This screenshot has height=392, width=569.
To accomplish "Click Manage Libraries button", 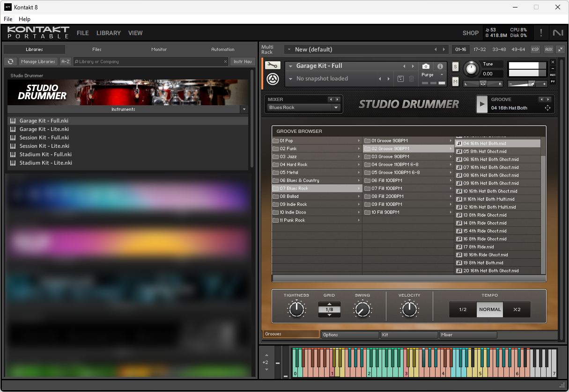I will click(38, 61).
